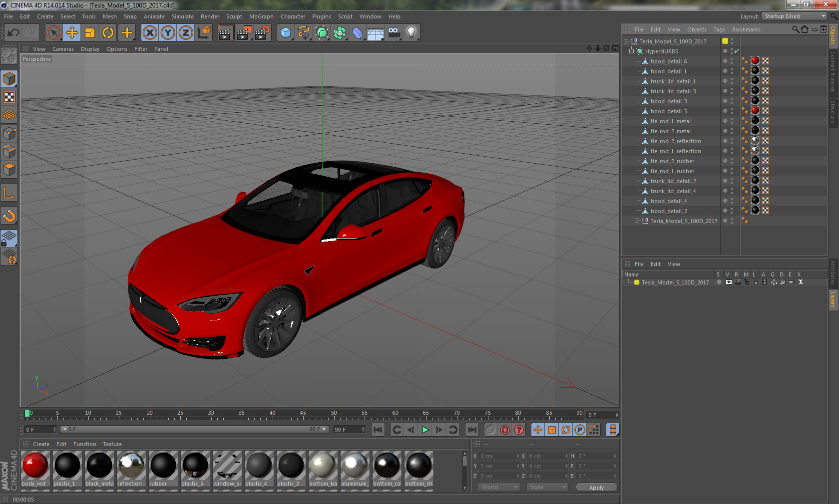The height and width of the screenshot is (504, 839).
Task: Click the Apply button
Action: coord(596,487)
